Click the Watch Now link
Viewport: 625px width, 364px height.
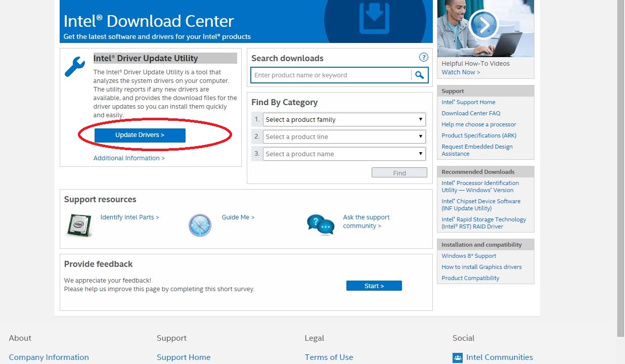coord(461,72)
